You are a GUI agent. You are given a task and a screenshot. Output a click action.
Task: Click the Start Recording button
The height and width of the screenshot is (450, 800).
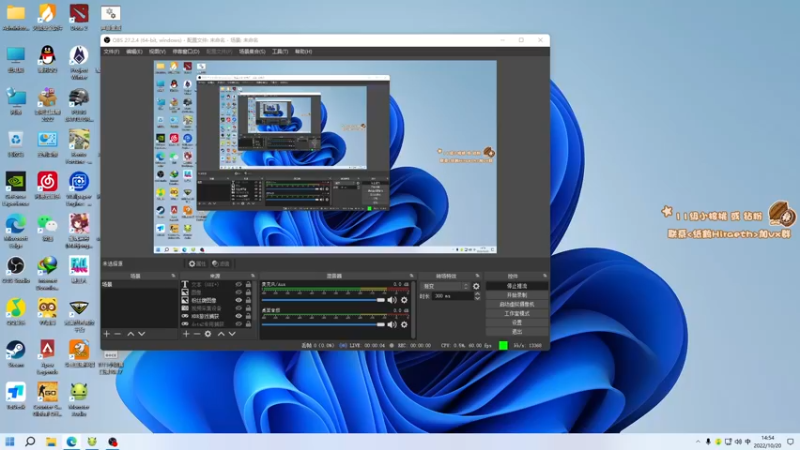[x=517, y=295]
